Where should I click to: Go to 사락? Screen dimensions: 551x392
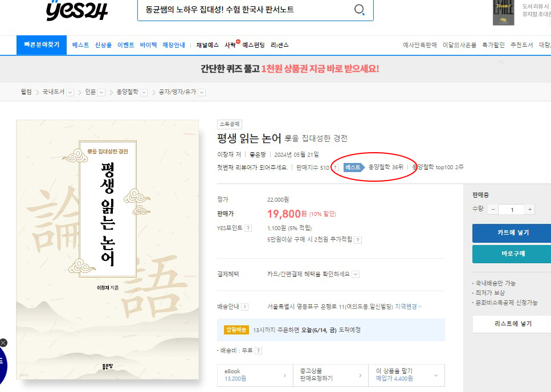coord(231,45)
